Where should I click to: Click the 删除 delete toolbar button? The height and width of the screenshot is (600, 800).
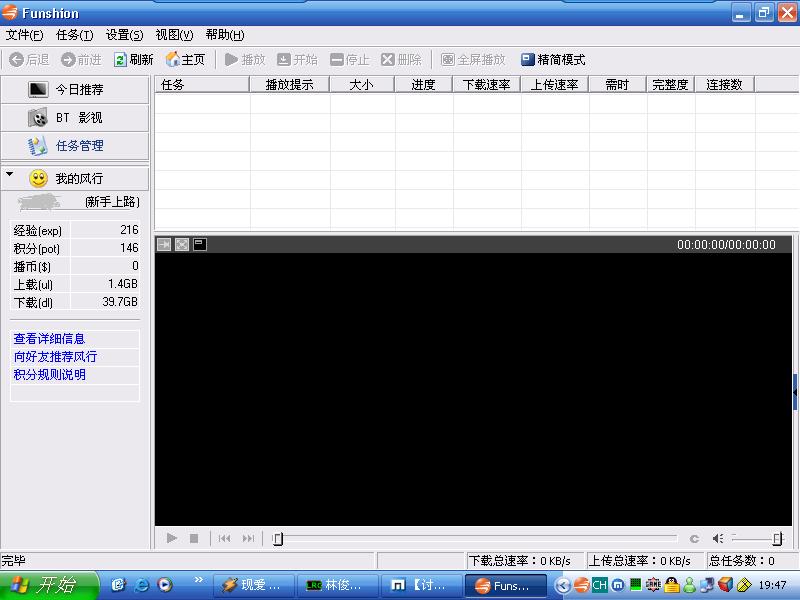402,60
